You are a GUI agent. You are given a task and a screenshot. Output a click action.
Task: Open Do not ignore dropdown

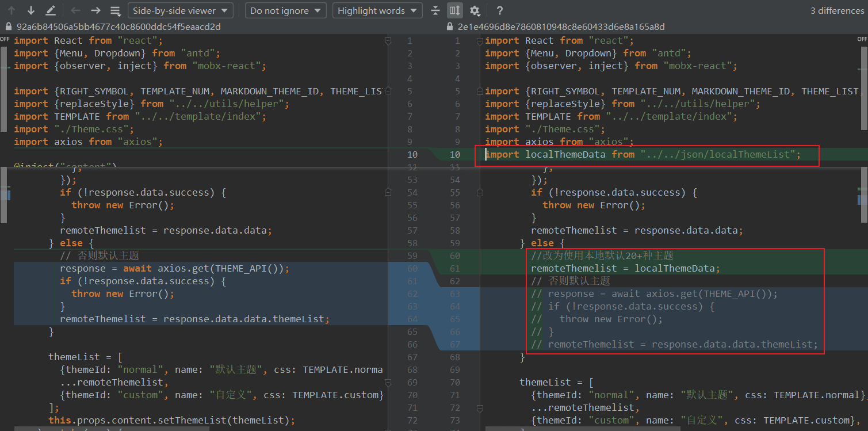point(285,10)
